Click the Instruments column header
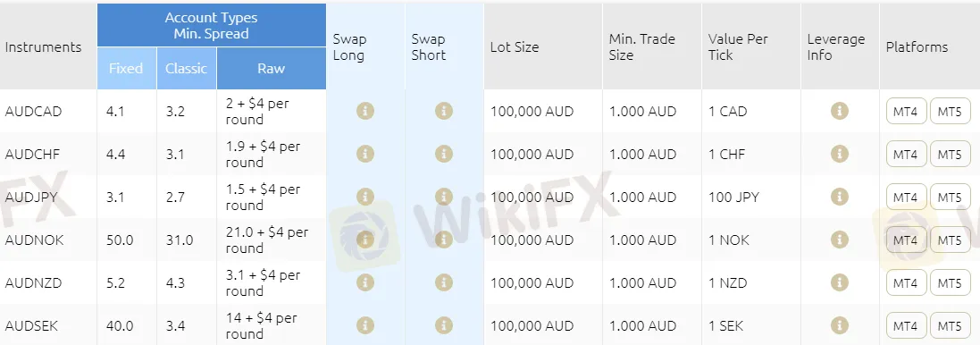The height and width of the screenshot is (345, 980). [x=43, y=46]
